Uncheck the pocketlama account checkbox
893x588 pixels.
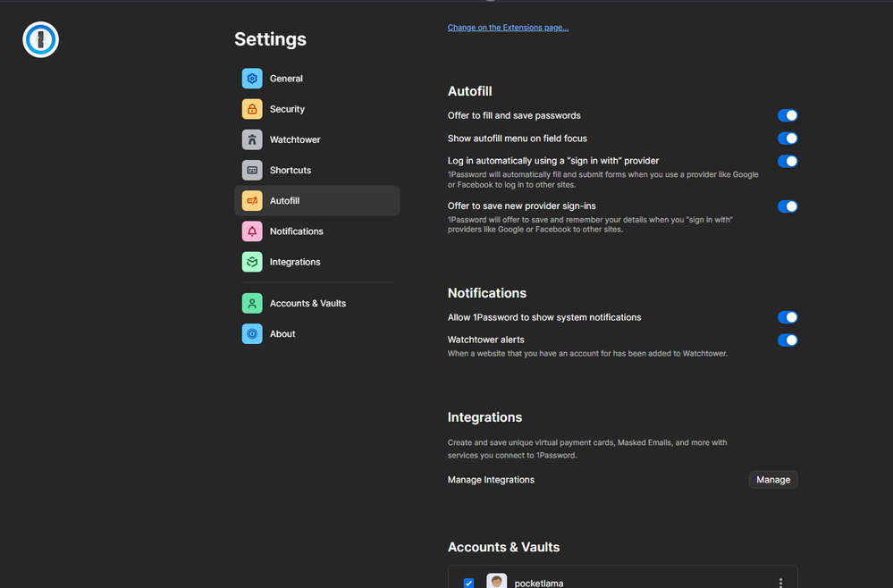point(468,584)
